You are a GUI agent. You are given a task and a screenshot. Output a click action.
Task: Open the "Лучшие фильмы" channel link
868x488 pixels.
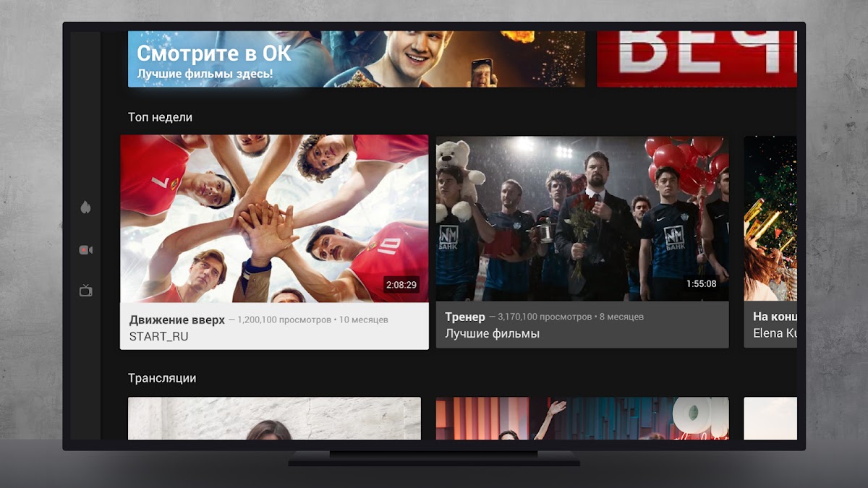[492, 334]
